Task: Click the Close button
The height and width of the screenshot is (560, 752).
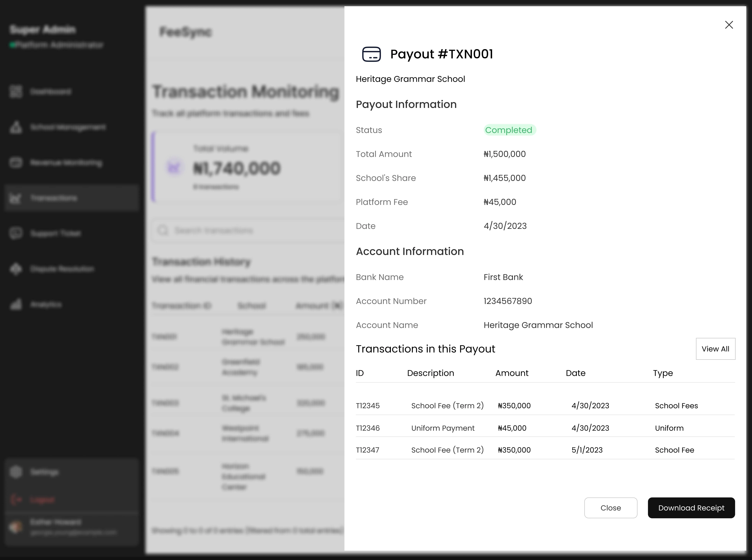Action: coord(611,508)
